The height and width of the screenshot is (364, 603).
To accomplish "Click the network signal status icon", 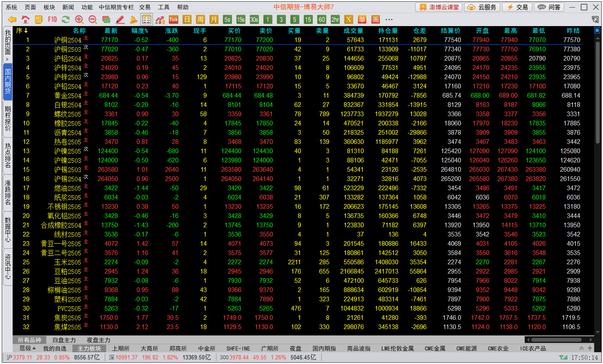I will tap(563, 358).
